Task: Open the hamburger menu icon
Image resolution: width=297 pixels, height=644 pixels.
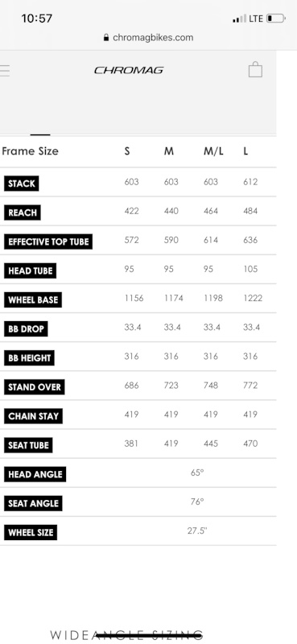Action: click(x=5, y=71)
